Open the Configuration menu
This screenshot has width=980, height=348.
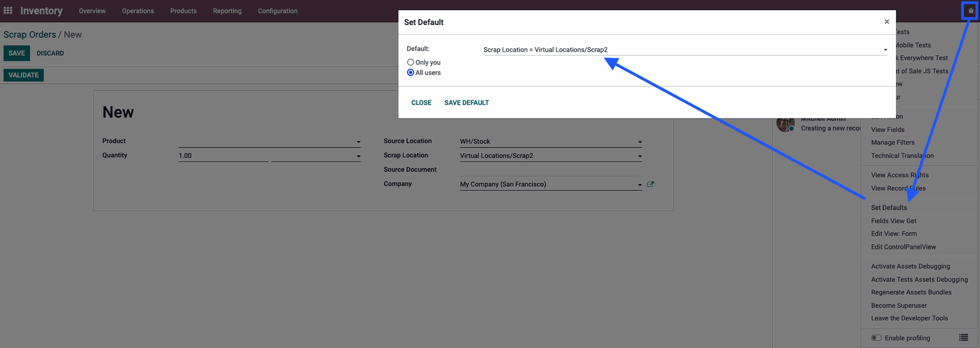[x=277, y=11]
